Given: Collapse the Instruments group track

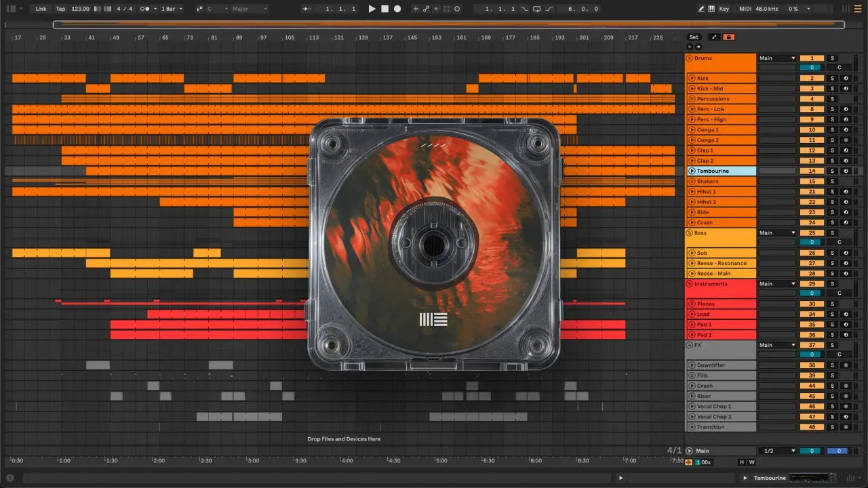Looking at the screenshot, I should [x=690, y=284].
